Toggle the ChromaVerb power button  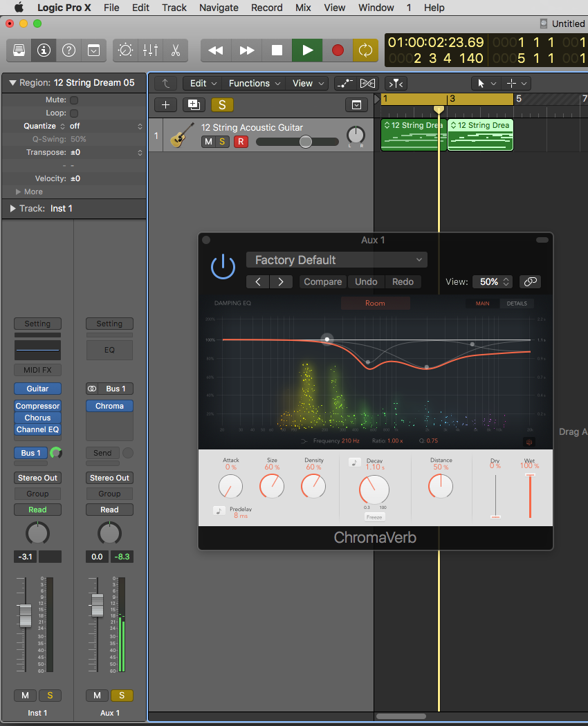click(x=223, y=266)
